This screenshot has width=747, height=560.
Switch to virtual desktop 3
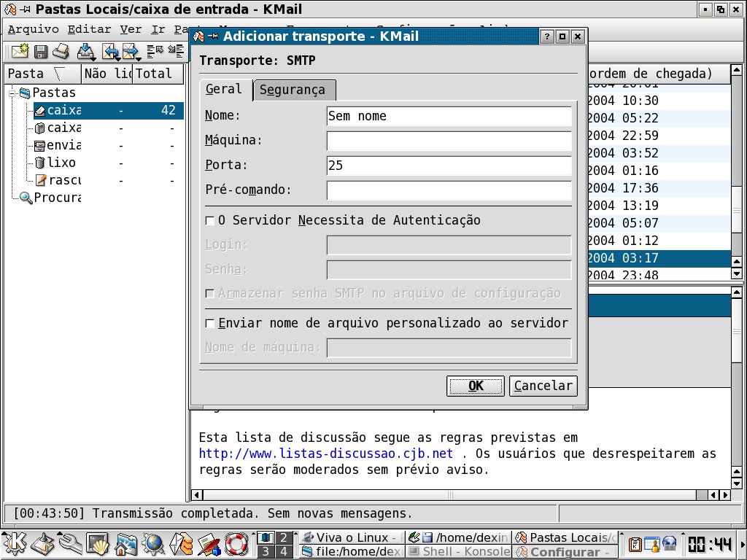[266, 551]
